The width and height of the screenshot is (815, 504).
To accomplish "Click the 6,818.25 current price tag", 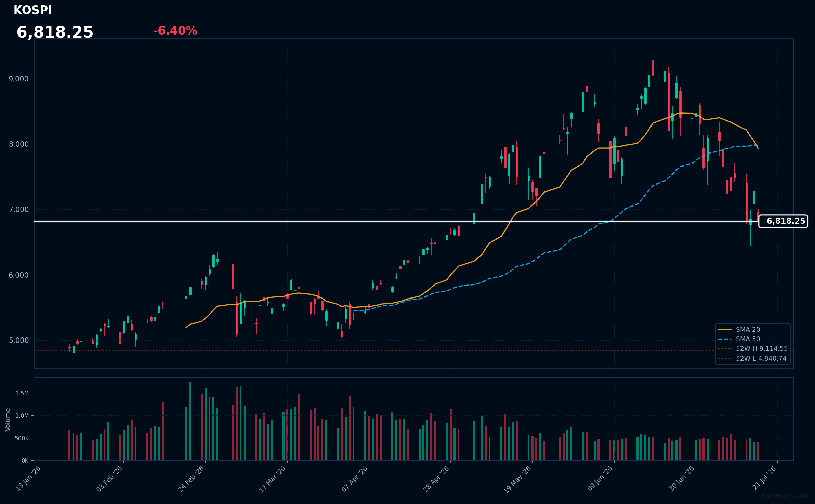I will [783, 221].
